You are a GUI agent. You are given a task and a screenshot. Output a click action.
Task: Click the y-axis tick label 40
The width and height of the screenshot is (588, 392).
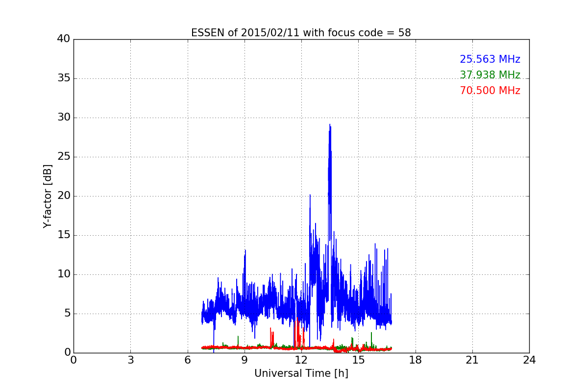click(x=64, y=39)
